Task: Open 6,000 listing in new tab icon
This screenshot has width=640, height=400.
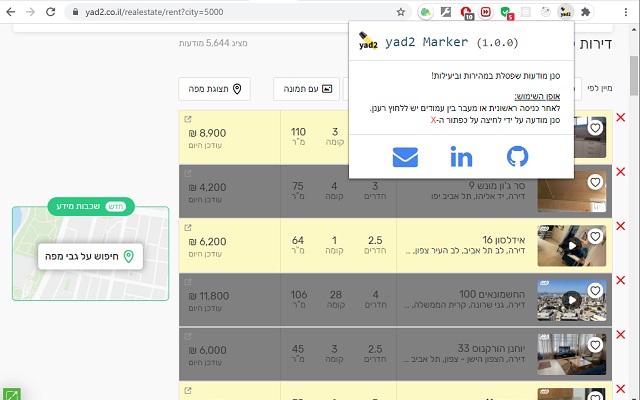Action: 188,336
